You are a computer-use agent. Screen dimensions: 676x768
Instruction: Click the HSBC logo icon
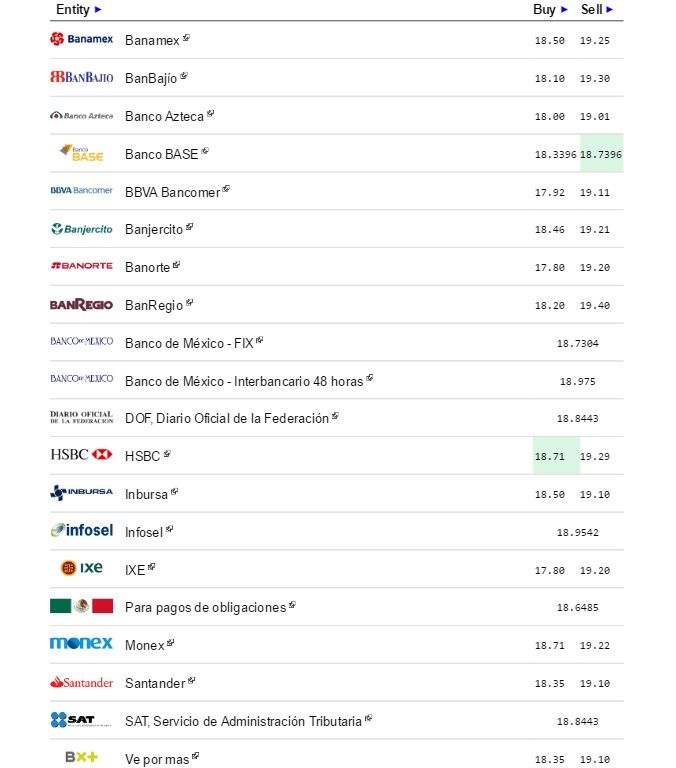coord(81,454)
